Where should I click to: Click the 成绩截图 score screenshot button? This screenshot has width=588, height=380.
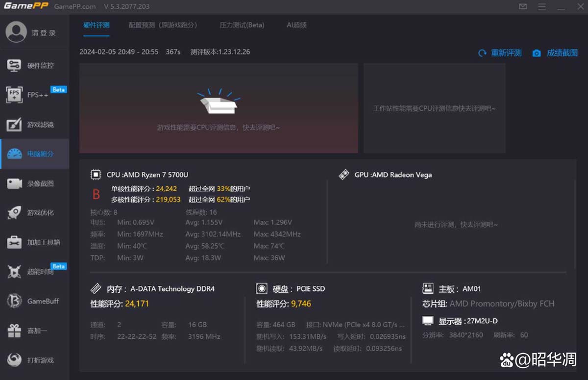556,53
